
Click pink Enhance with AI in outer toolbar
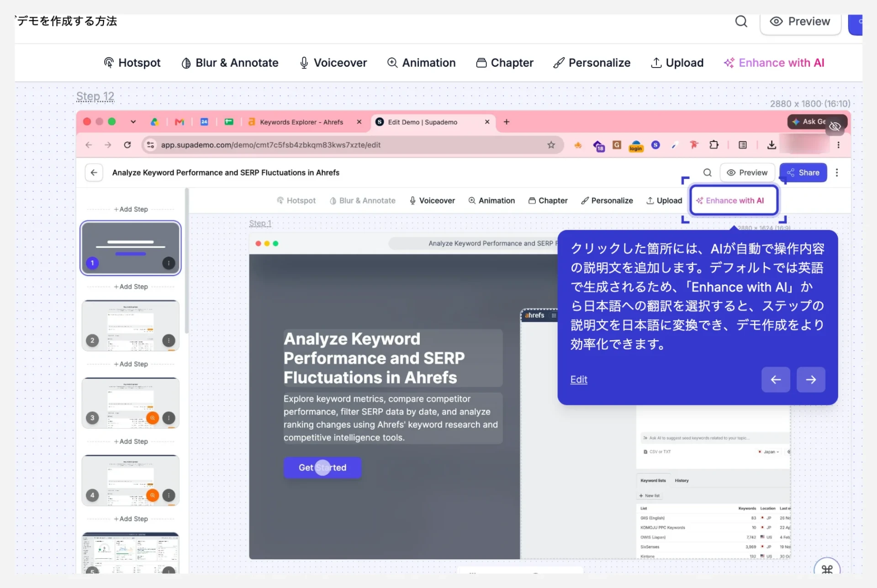pyautogui.click(x=774, y=63)
